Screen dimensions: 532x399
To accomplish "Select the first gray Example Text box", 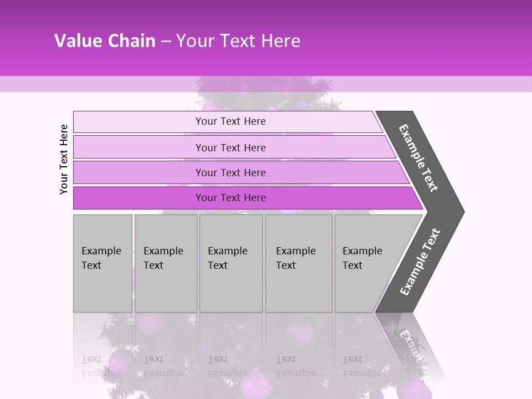I will (103, 263).
